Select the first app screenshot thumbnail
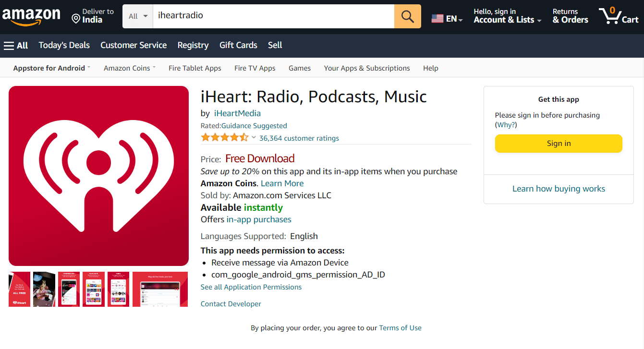Image resolution: width=644 pixels, height=349 pixels. point(19,289)
